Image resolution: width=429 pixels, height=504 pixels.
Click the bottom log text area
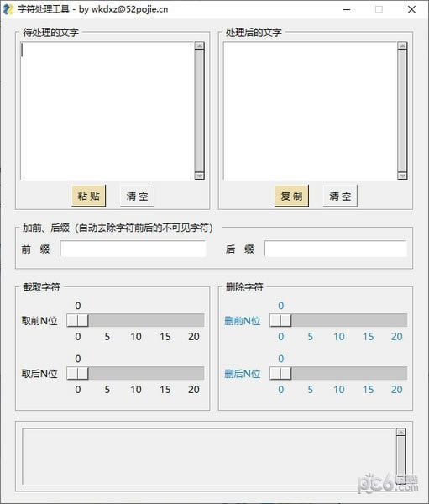pyautogui.click(x=209, y=456)
